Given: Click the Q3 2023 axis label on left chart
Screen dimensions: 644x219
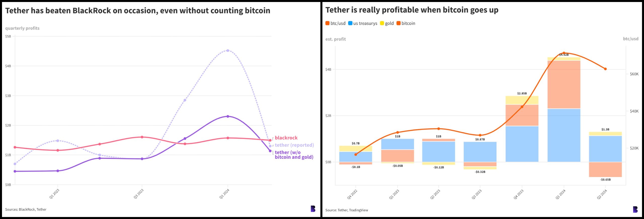Looking at the screenshot, I should [138, 194].
